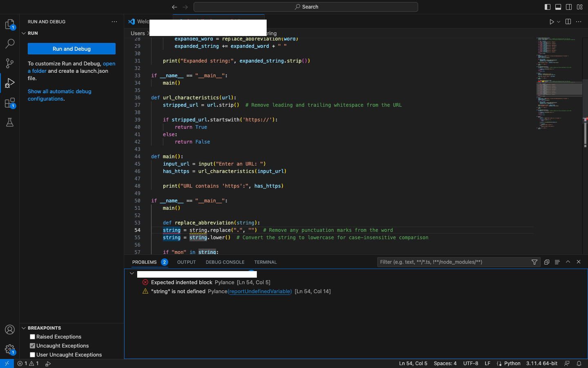Open the Testing flask view
This screenshot has height=368, width=588.
click(x=10, y=122)
